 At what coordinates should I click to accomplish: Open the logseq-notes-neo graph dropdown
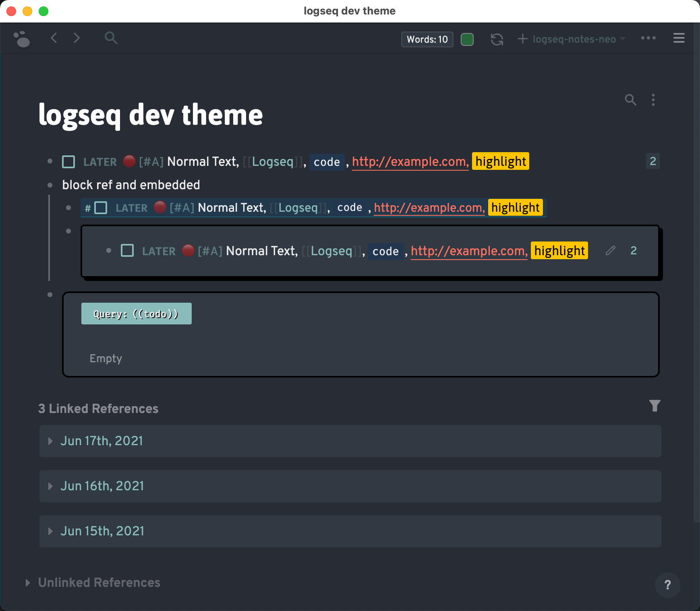pos(579,39)
